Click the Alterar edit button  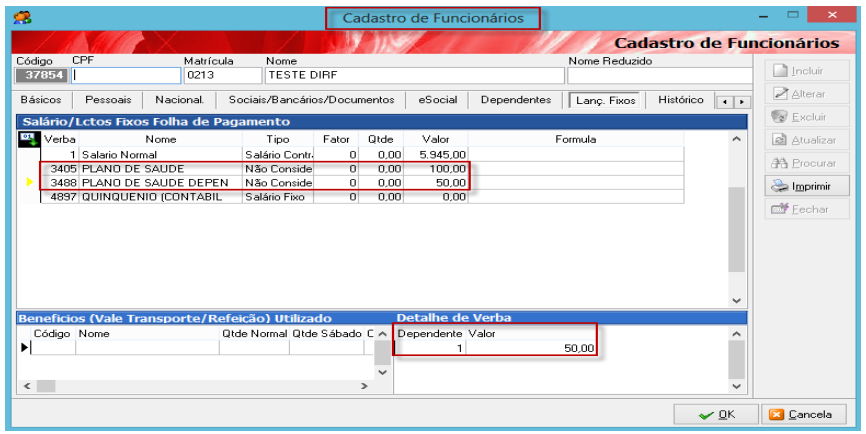[x=800, y=94]
